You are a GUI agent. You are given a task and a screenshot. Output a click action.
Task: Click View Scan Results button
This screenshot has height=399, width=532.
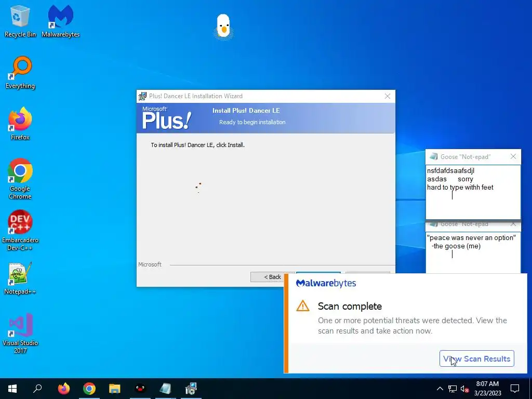click(477, 358)
